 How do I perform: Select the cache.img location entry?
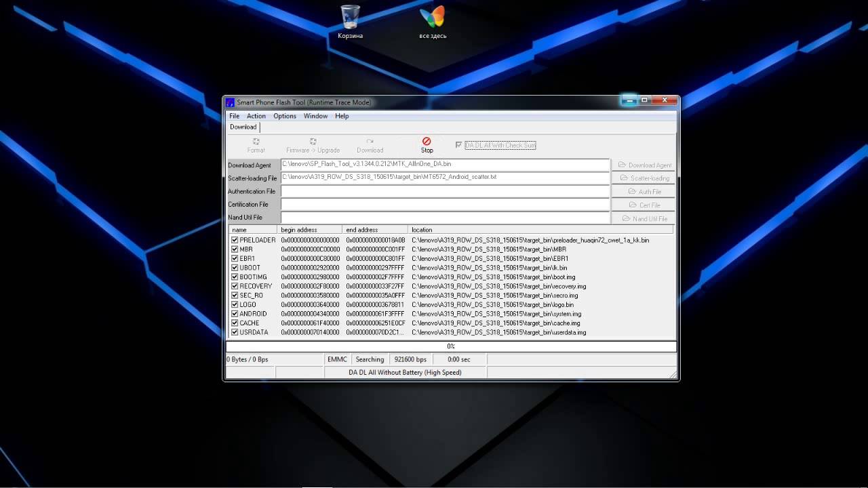click(496, 323)
